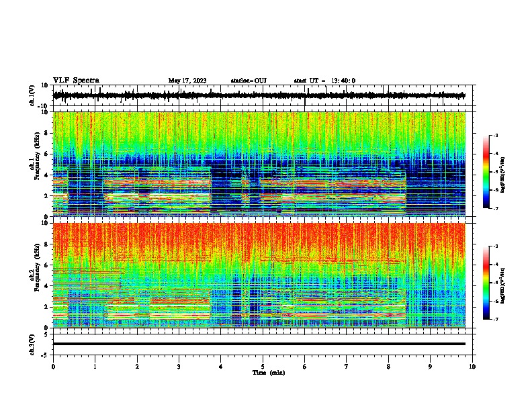Click time axis tick label "10"
This screenshot has height=411, width=532.
pyautogui.click(x=472, y=367)
